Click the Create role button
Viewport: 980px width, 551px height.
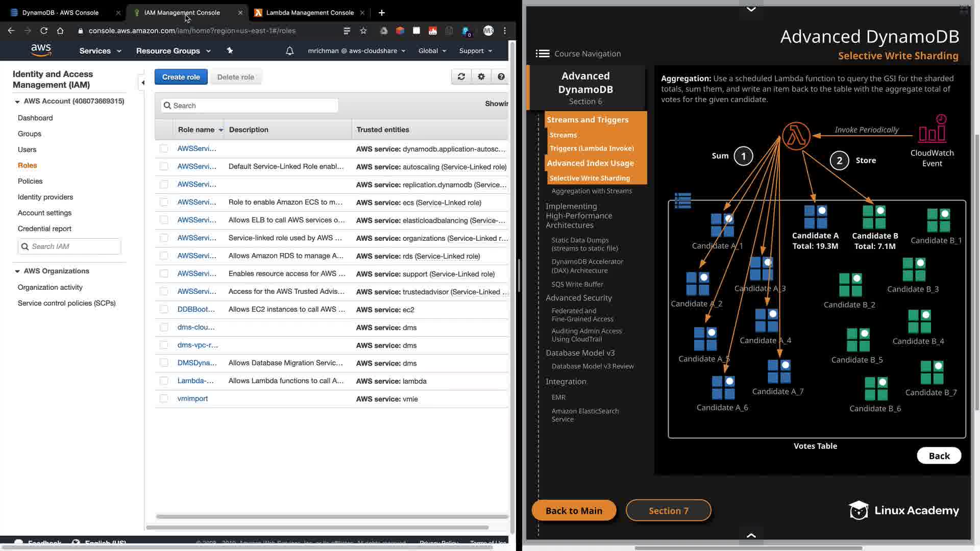click(181, 77)
